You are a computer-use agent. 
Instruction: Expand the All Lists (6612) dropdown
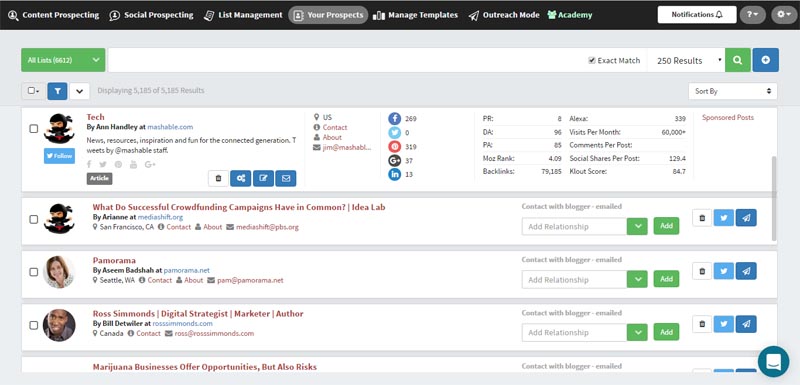[63, 60]
